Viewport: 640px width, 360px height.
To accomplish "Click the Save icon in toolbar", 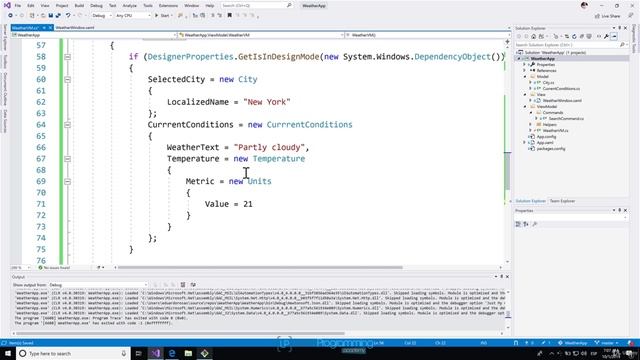I will (51, 16).
